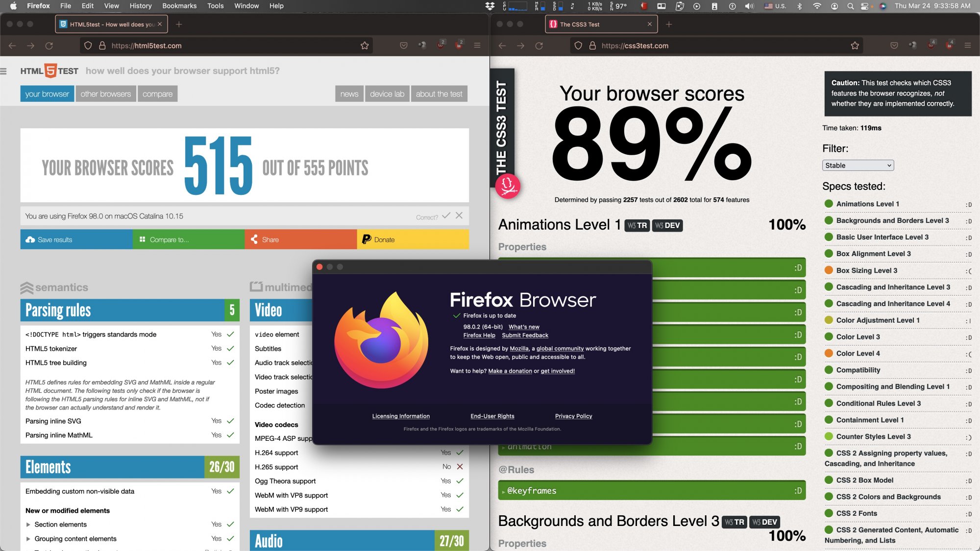Reject browser detection with the X mark
980x551 pixels.
[x=459, y=216]
